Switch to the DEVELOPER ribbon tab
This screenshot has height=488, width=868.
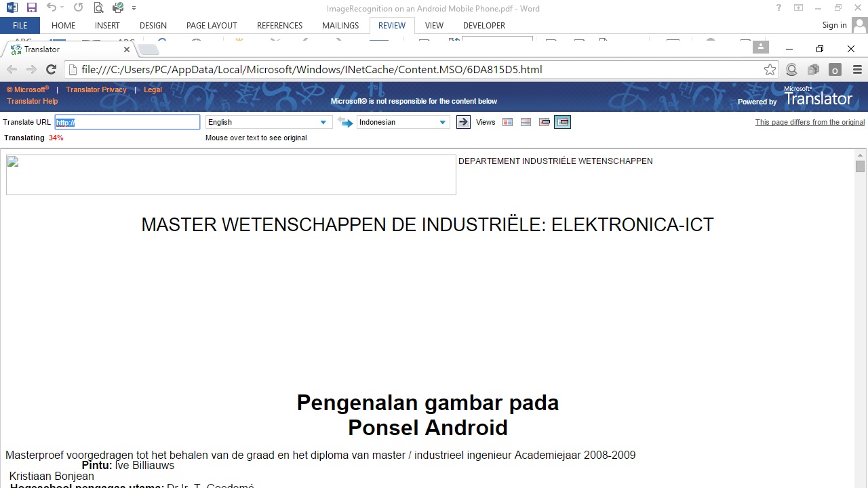484,25
